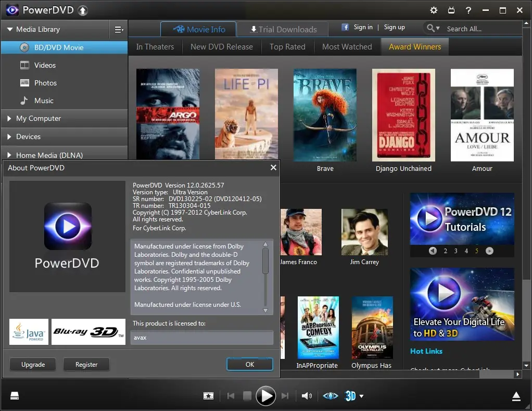
Task: Close the About PowerDVD dialog
Action: [273, 167]
